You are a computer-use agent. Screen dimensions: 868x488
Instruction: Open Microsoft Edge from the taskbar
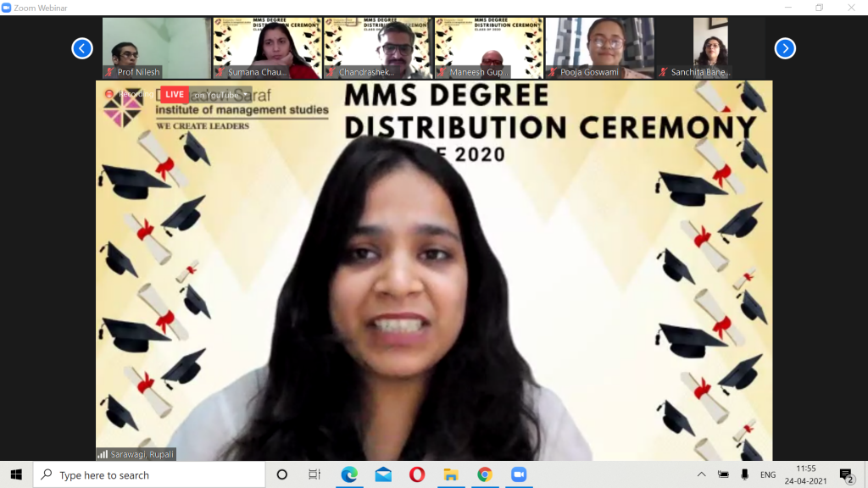(x=349, y=474)
